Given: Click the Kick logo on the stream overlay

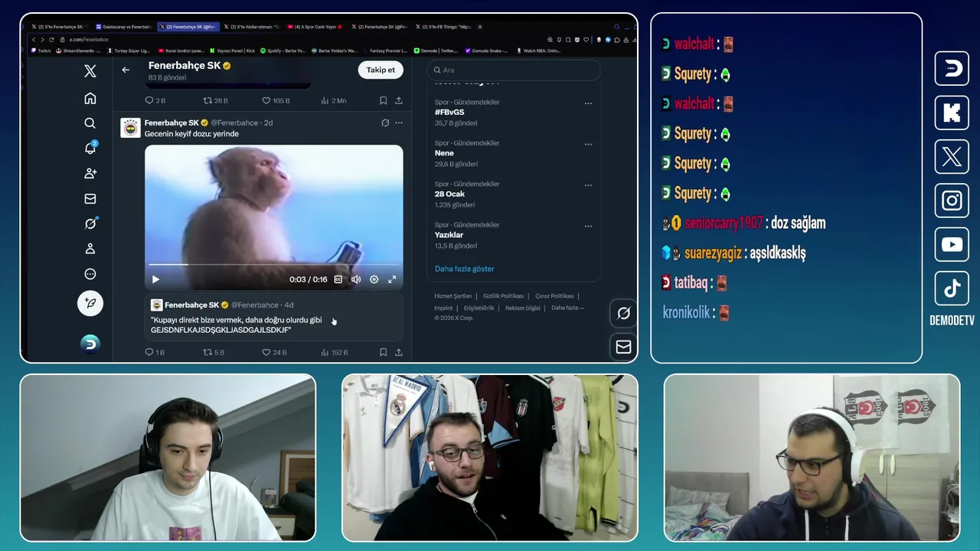Looking at the screenshot, I should (952, 113).
